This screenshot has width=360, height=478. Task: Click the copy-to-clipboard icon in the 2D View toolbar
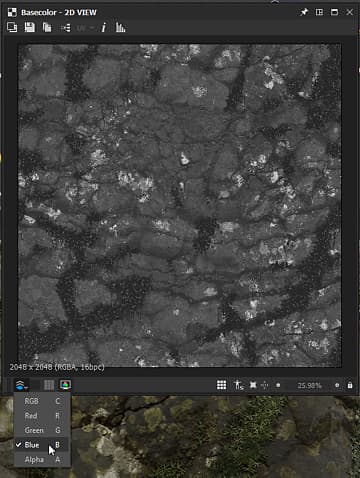click(x=12, y=27)
